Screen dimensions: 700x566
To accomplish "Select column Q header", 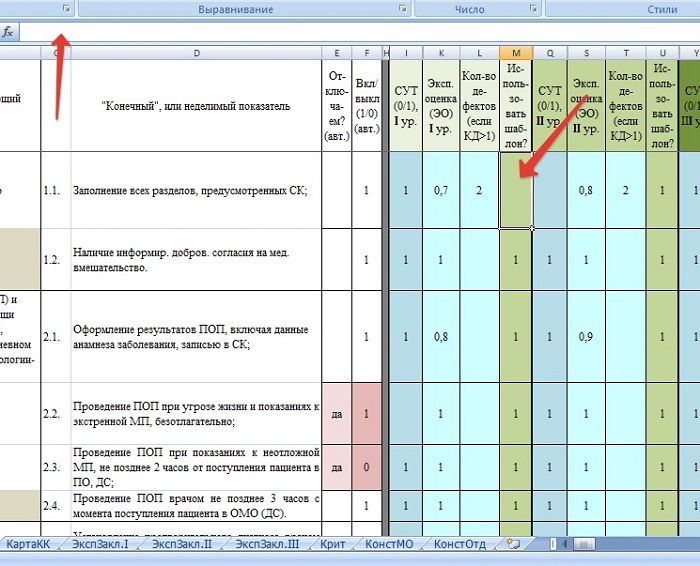I will click(550, 53).
